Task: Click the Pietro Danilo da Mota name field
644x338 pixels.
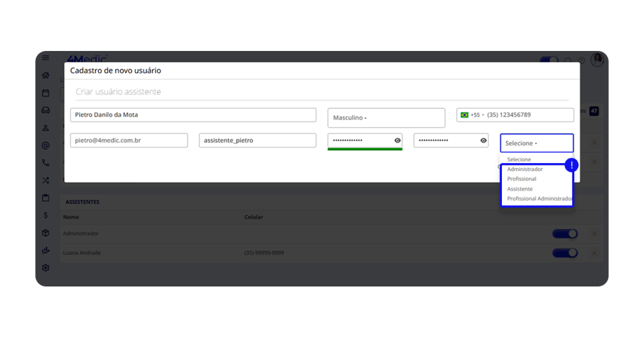Action: pos(192,115)
